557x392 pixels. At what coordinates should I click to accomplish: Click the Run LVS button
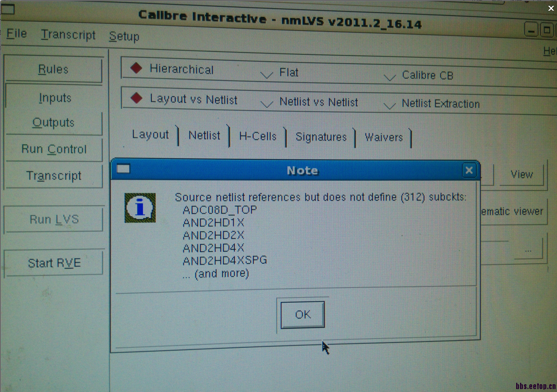coord(54,220)
